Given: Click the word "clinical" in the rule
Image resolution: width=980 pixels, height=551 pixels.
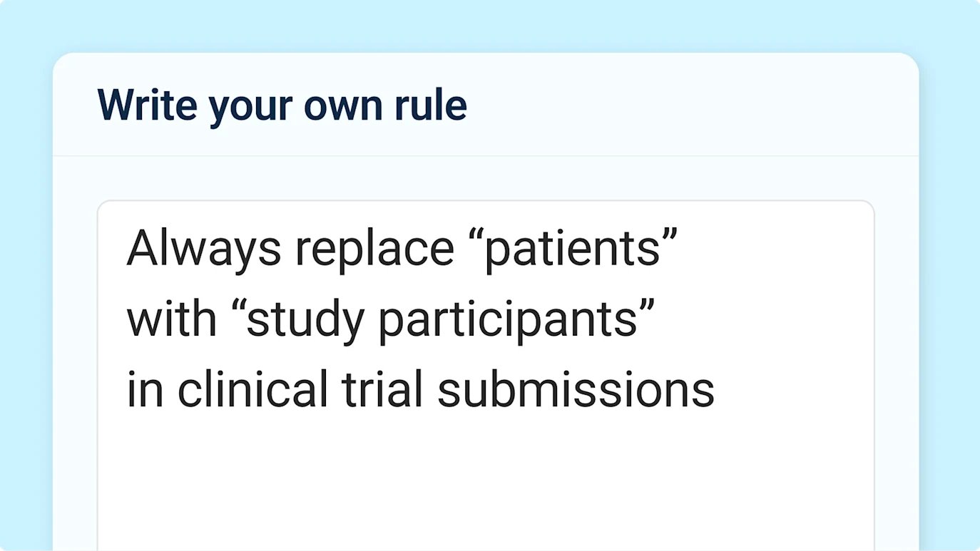Looking at the screenshot, I should (253, 389).
